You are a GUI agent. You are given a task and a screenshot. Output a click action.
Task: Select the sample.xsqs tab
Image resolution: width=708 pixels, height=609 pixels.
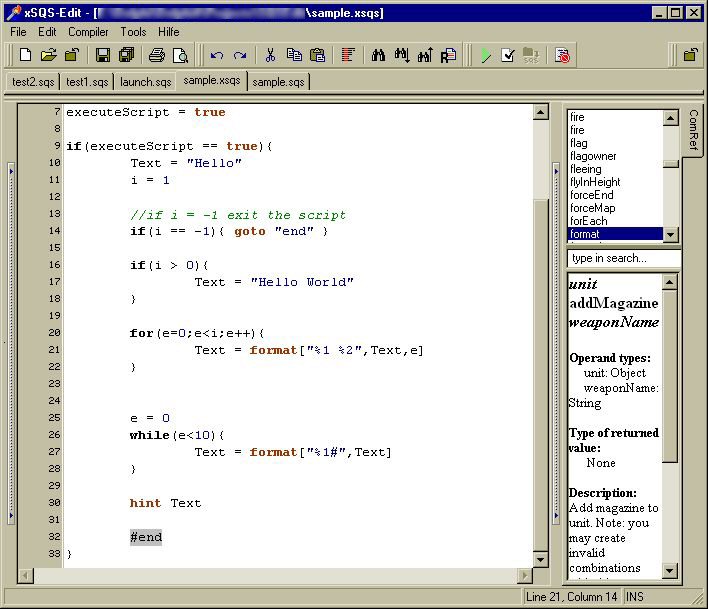coord(212,80)
